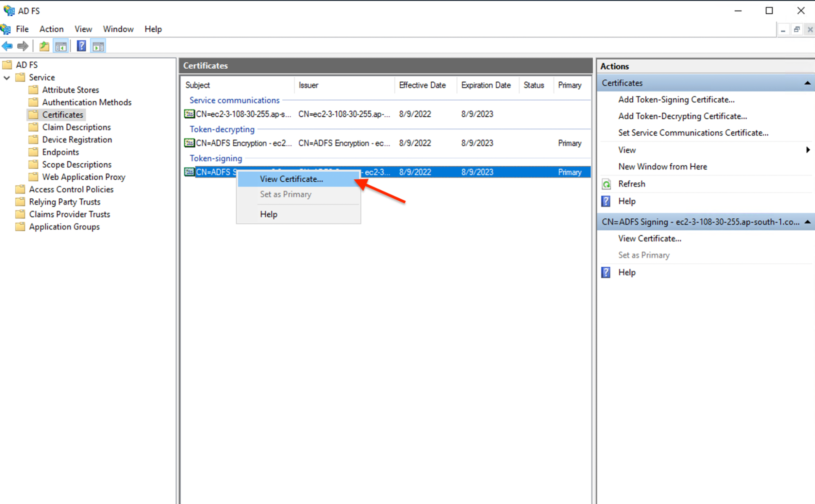The width and height of the screenshot is (815, 504).
Task: Select the Service communications certificate icon
Action: [189, 114]
